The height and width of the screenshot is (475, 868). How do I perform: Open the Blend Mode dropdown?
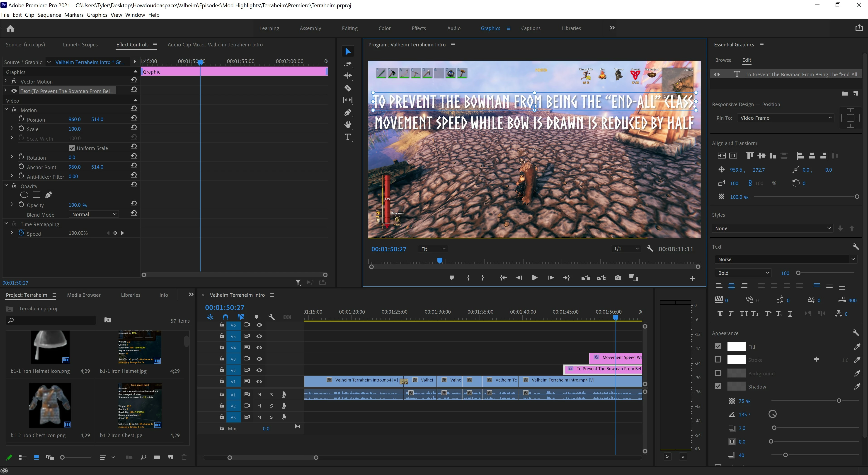(x=94, y=214)
